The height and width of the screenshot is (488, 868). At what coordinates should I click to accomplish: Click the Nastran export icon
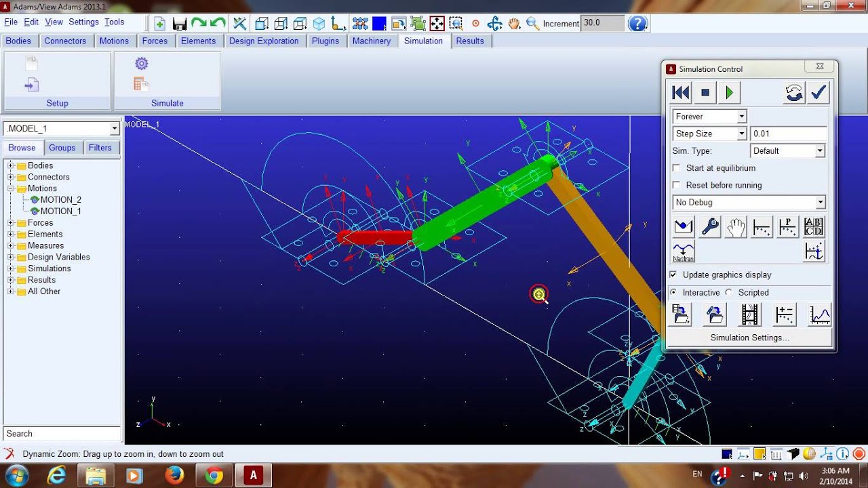point(684,251)
